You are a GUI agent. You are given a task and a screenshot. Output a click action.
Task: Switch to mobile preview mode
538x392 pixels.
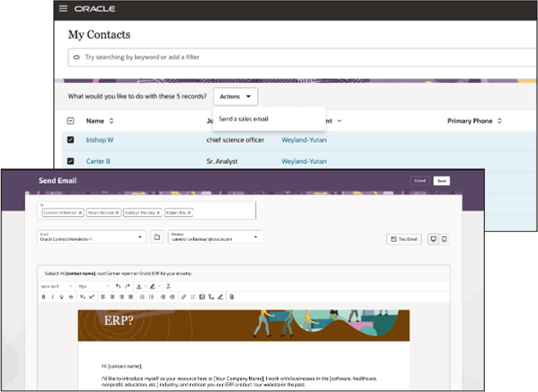tap(444, 239)
